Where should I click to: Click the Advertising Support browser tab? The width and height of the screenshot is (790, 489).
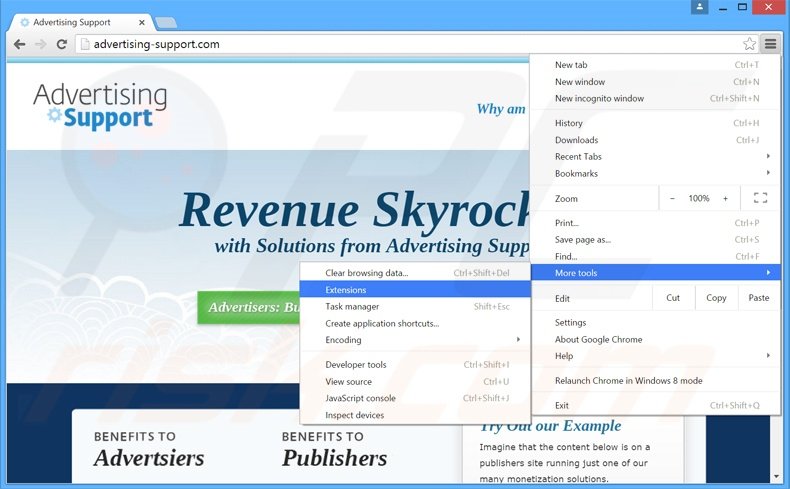pyautogui.click(x=81, y=22)
